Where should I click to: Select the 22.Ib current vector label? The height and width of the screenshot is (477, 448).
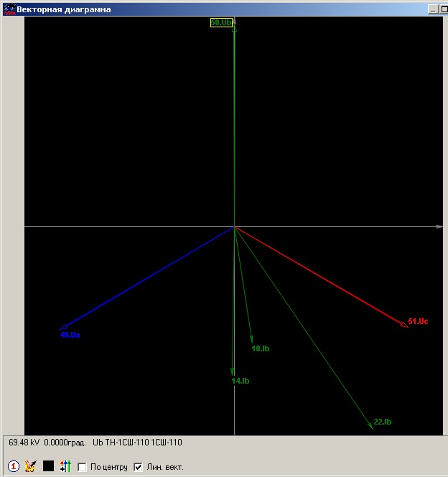pyautogui.click(x=383, y=422)
